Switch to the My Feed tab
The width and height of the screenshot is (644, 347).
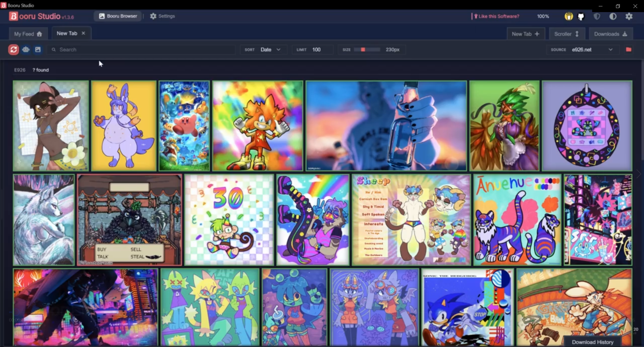(28, 34)
